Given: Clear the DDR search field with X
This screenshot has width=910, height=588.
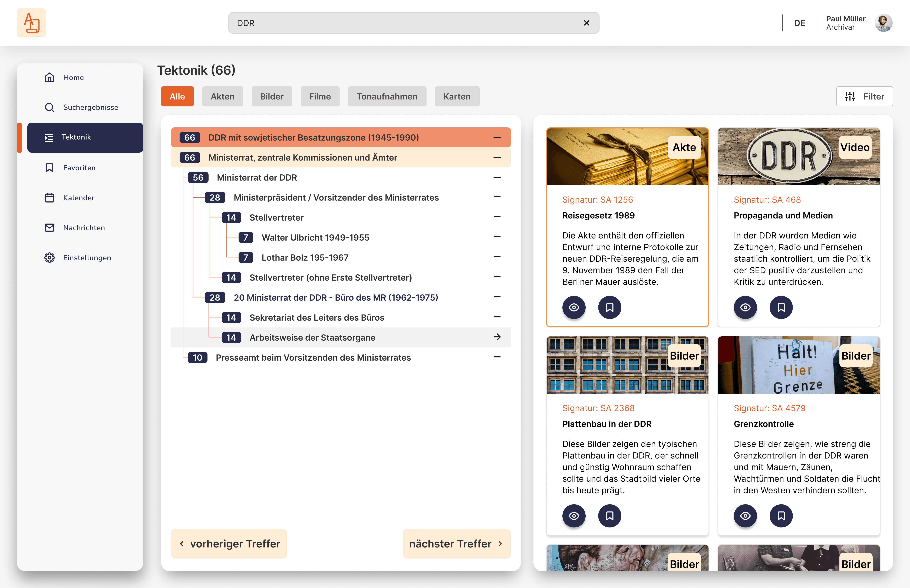Looking at the screenshot, I should (586, 23).
